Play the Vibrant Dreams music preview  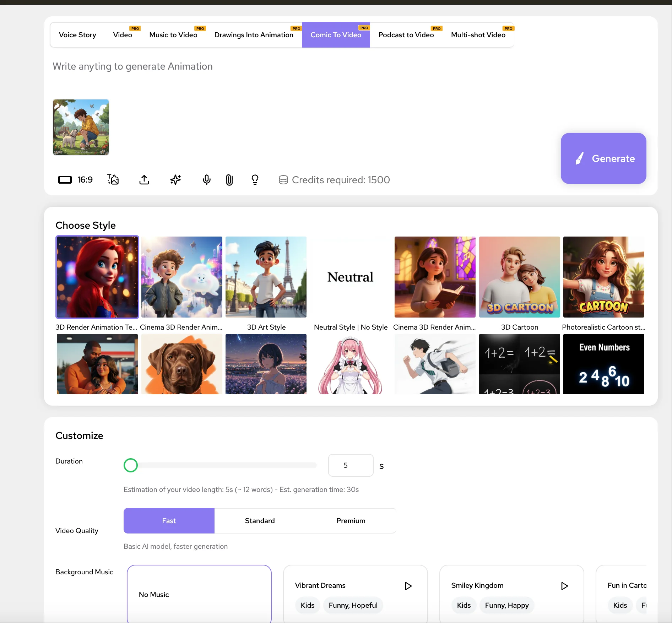pyautogui.click(x=408, y=586)
